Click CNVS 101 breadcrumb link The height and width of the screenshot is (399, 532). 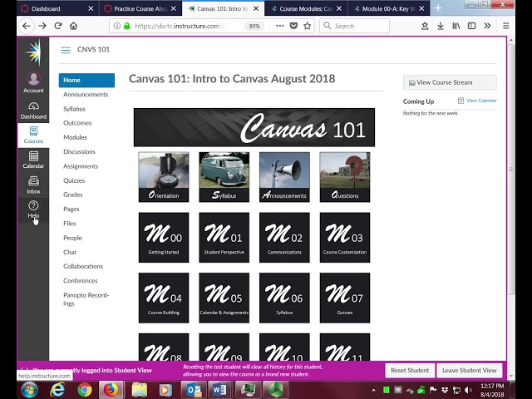[x=93, y=50]
